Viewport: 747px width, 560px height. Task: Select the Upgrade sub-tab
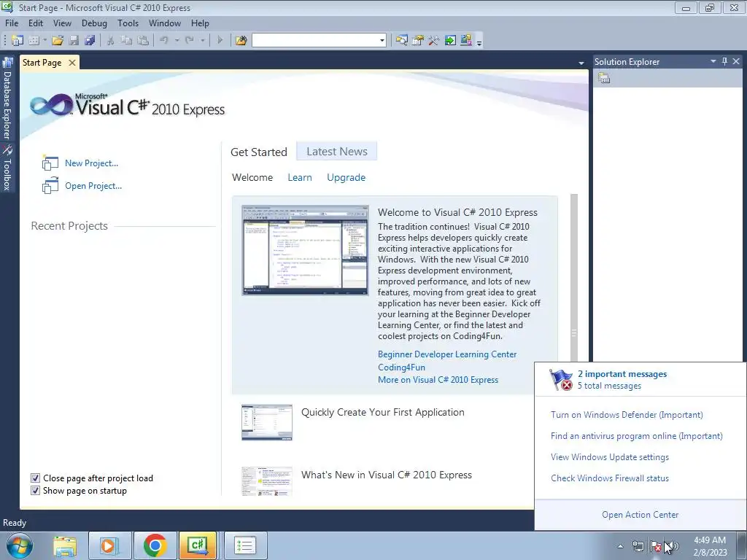click(x=347, y=178)
